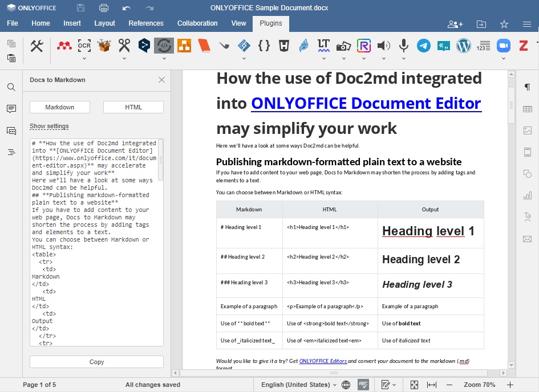Open the Plugin Manager tools icon
The height and width of the screenshot is (392, 539).
pyautogui.click(x=37, y=46)
